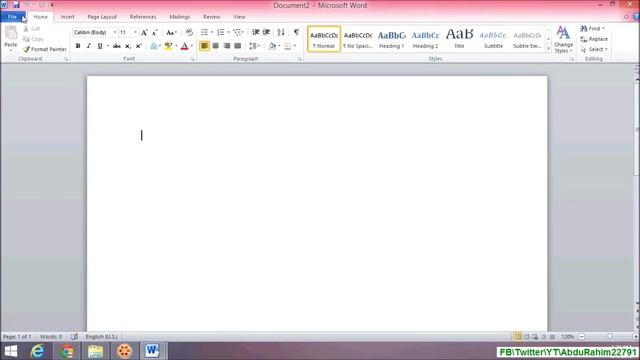Click the Sort icon
The width and height of the screenshot is (640, 360).
281,32
